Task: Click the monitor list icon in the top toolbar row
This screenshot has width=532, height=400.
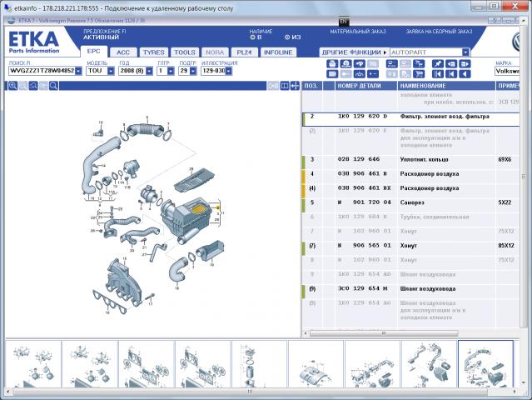Action: [x=392, y=64]
